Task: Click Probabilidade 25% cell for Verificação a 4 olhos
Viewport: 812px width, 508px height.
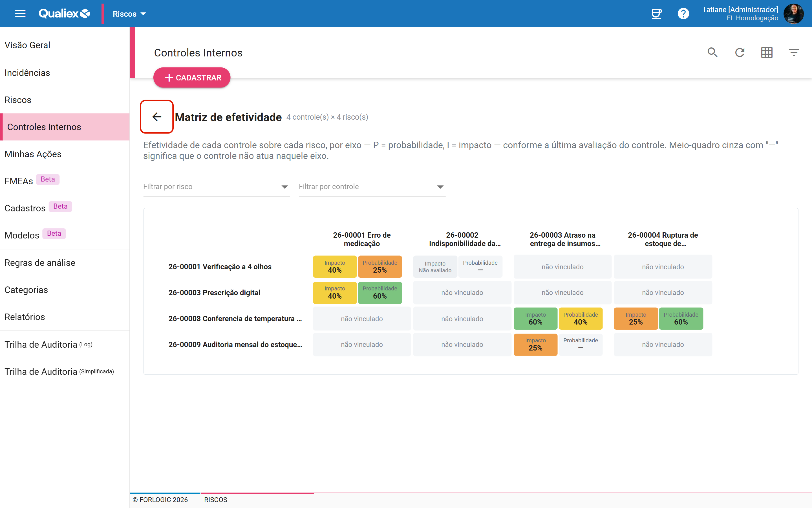Action: coord(380,267)
